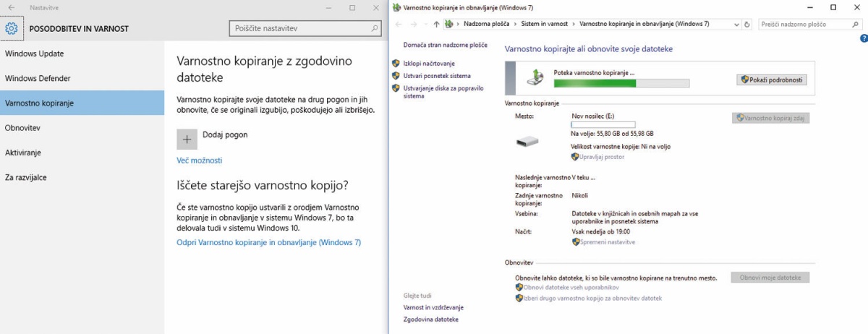Click the backup icon at the address bar start

(x=449, y=24)
